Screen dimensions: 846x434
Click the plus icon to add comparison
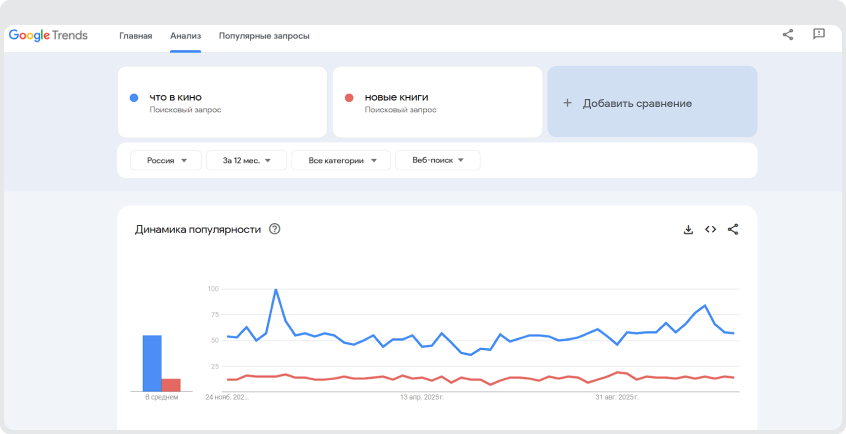coord(567,103)
